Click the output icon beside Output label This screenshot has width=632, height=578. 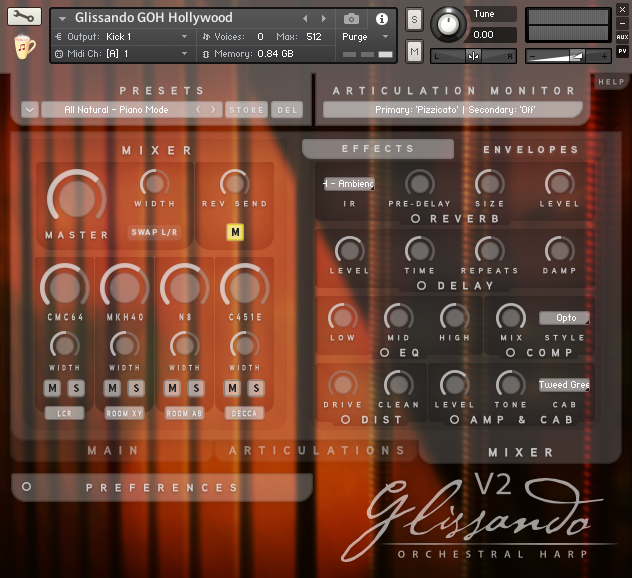click(58, 37)
